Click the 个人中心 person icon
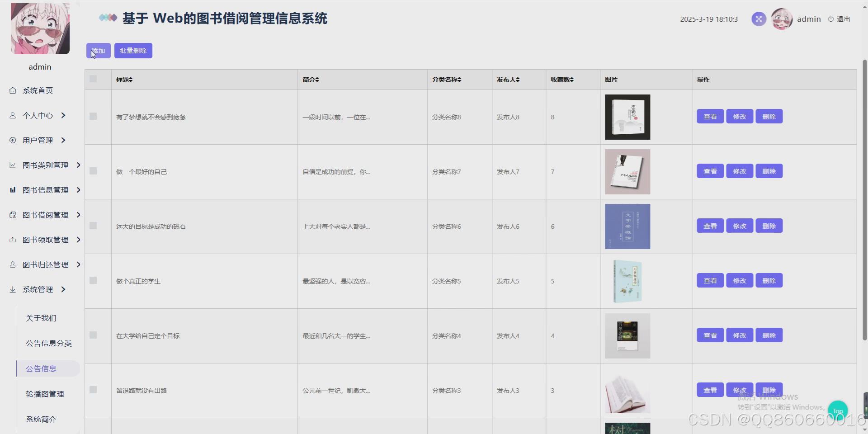 click(x=13, y=115)
